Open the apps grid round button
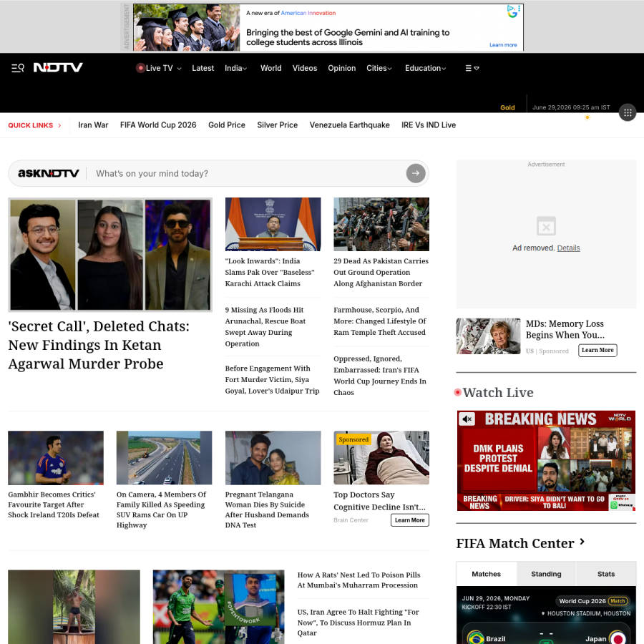Image resolution: width=644 pixels, height=644 pixels. click(628, 112)
